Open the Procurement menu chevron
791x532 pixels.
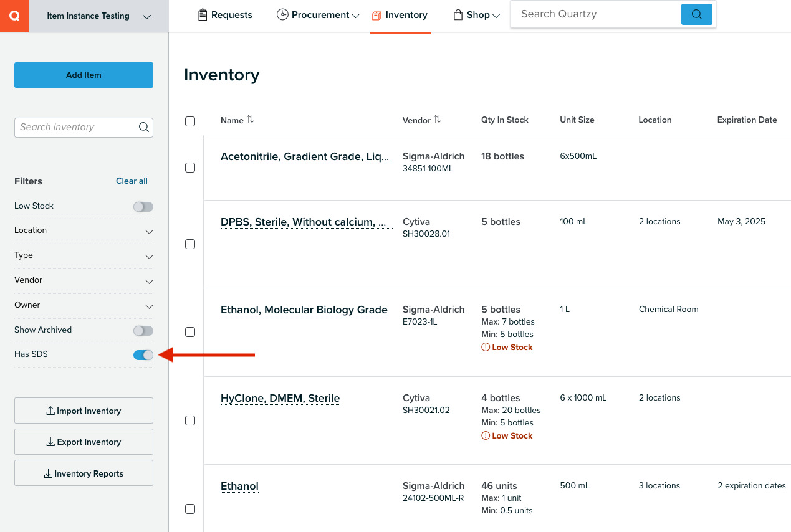coord(356,16)
